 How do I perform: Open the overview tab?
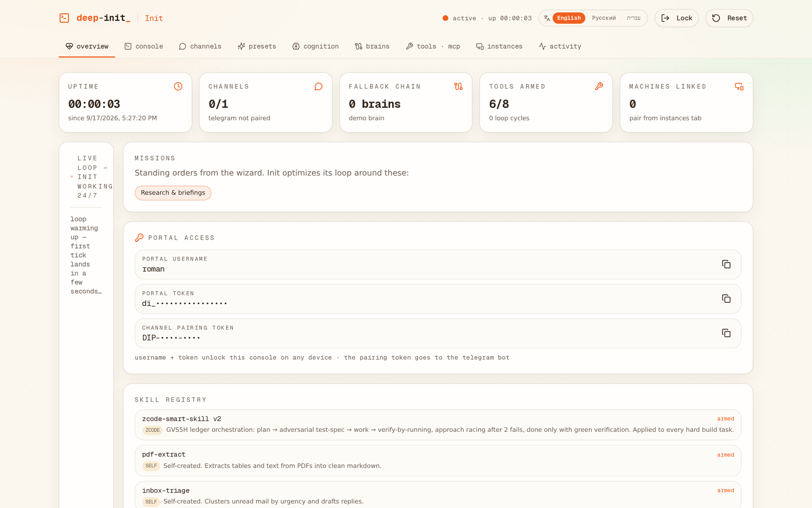[x=87, y=46]
